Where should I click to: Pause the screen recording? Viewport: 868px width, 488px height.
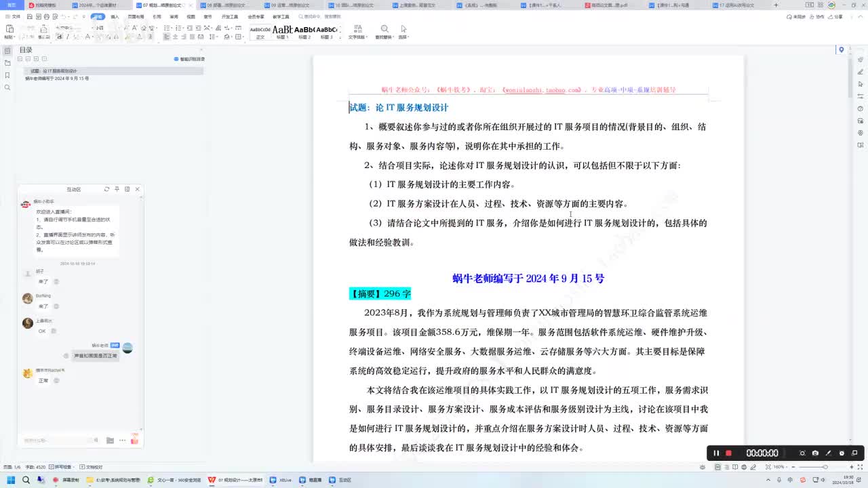(x=716, y=453)
